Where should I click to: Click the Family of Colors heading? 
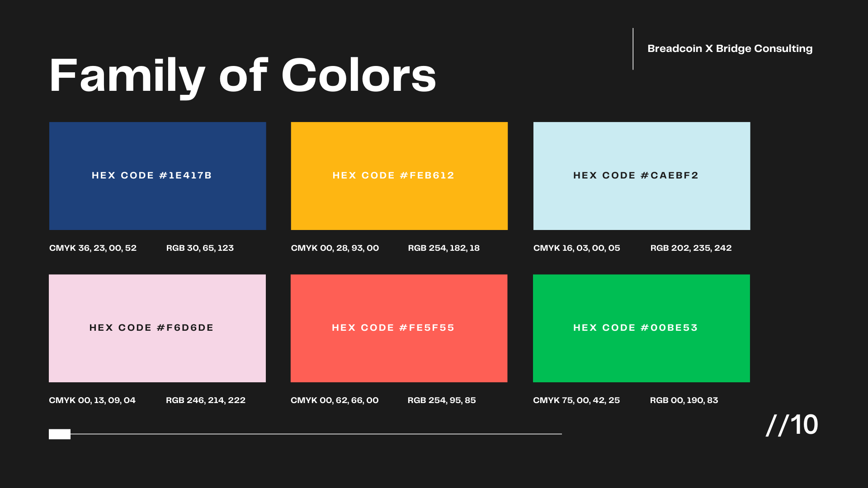click(242, 76)
